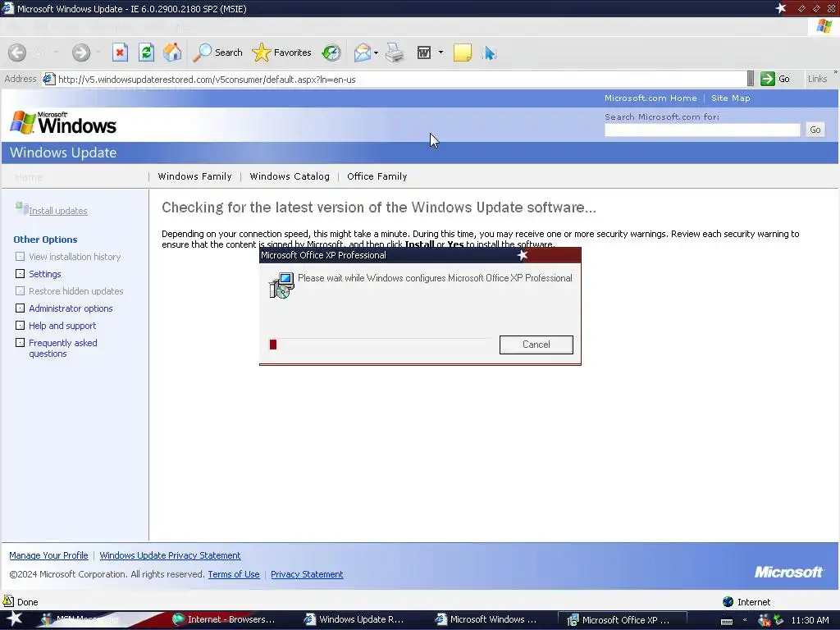The width and height of the screenshot is (840, 630).
Task: Click the box icon beside Administrator options
Action: [x=20, y=308]
